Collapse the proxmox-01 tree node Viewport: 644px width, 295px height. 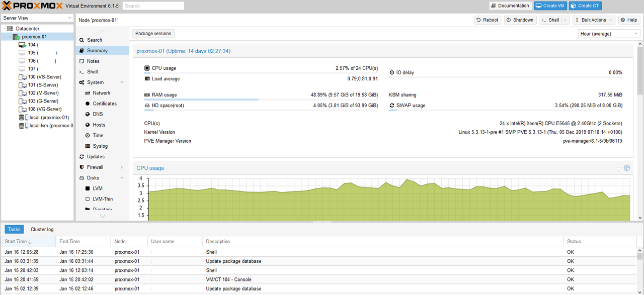coord(10,37)
